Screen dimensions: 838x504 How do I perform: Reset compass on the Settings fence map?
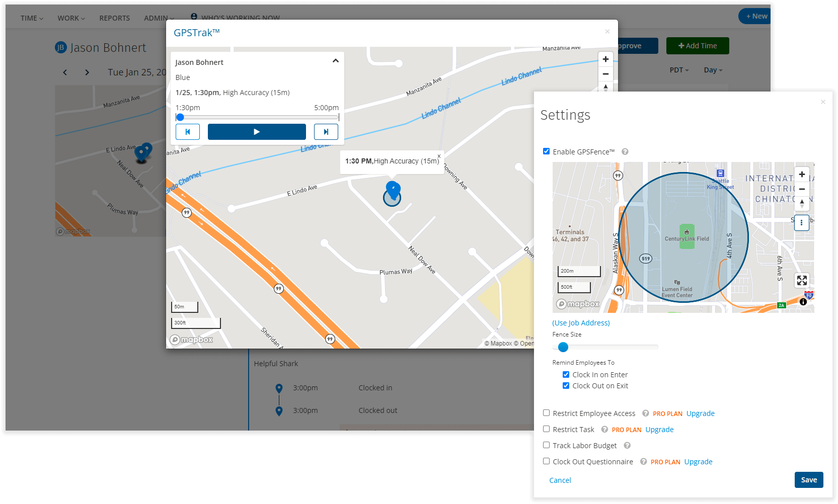(802, 203)
